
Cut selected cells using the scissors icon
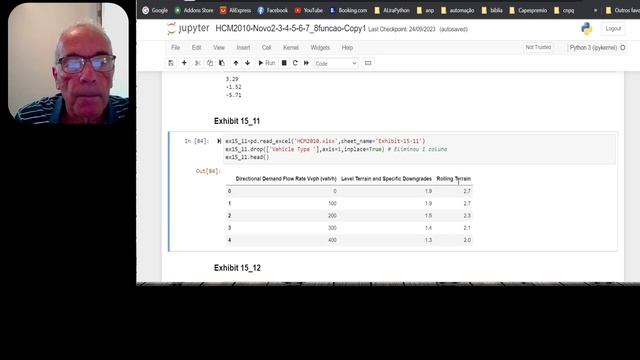[198, 63]
